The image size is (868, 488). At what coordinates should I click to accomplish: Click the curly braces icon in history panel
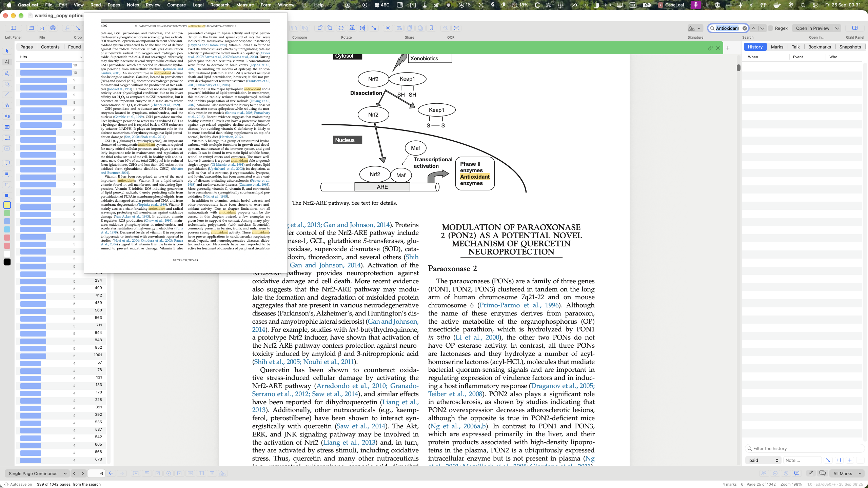[839, 460]
